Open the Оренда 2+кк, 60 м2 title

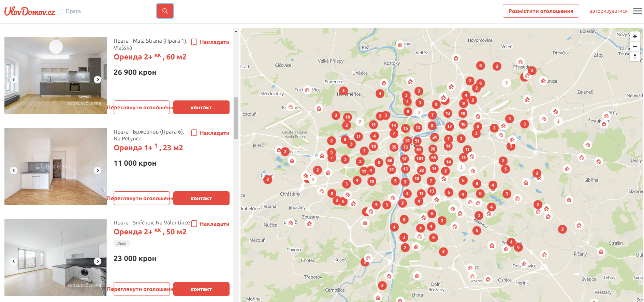[x=150, y=57]
